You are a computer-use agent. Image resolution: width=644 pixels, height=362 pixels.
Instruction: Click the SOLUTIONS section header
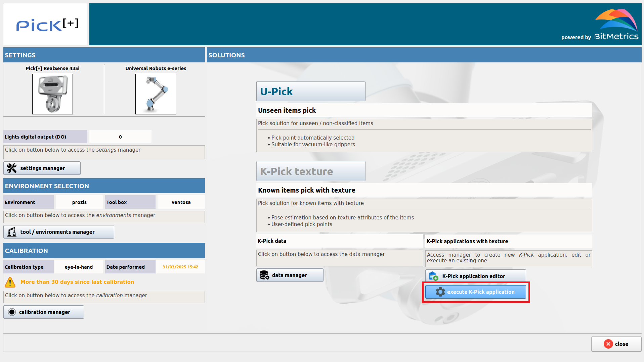click(x=424, y=55)
